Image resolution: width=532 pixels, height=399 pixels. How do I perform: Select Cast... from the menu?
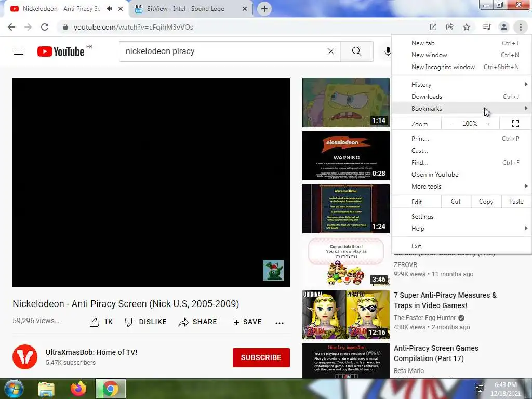(x=462, y=150)
